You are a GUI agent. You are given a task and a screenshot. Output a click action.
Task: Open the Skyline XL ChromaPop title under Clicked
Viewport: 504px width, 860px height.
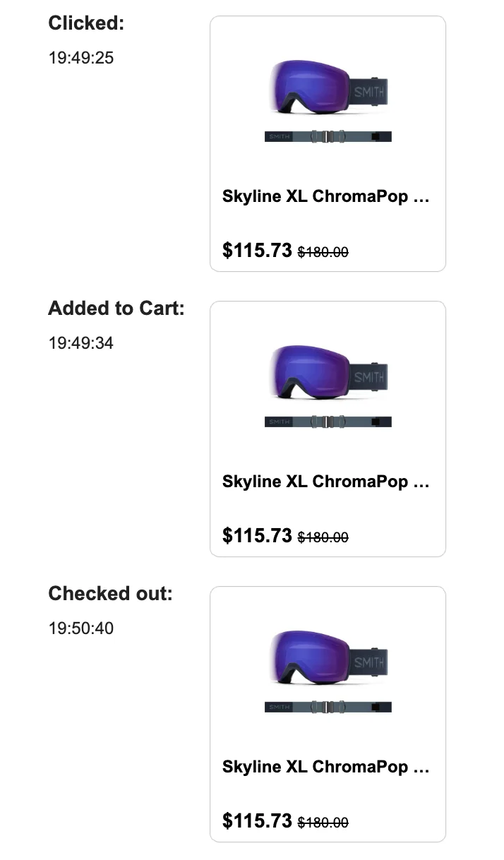pyautogui.click(x=325, y=196)
